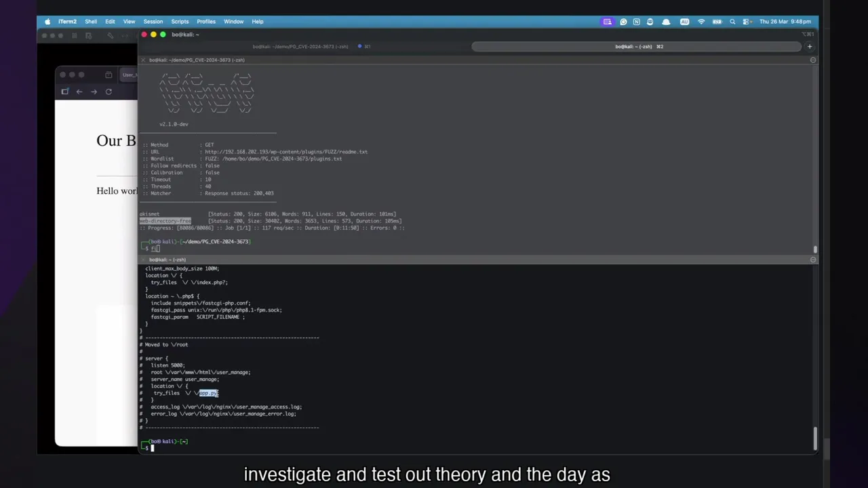This screenshot has height=488, width=868.
Task: Open the Profiles menu
Action: pos(206,22)
